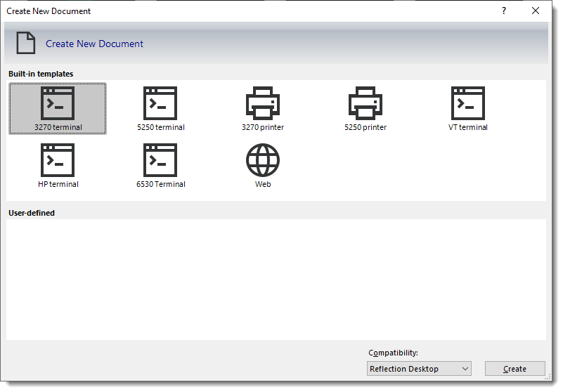Click the Create button
The image size is (563, 392).
click(x=515, y=369)
